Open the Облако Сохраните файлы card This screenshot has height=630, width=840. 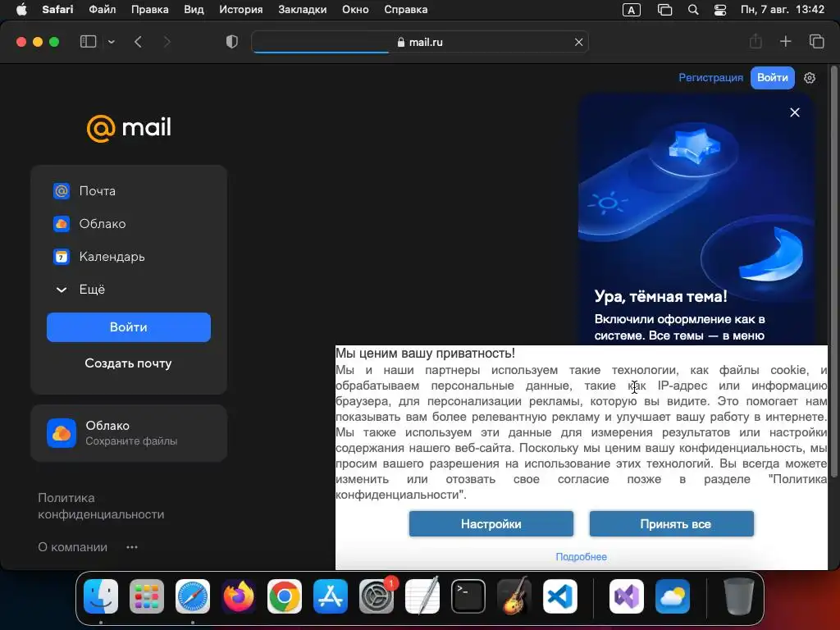pyautogui.click(x=129, y=433)
